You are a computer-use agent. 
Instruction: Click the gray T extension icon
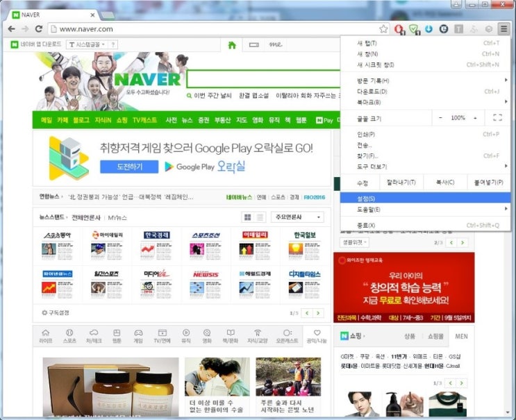point(459,29)
